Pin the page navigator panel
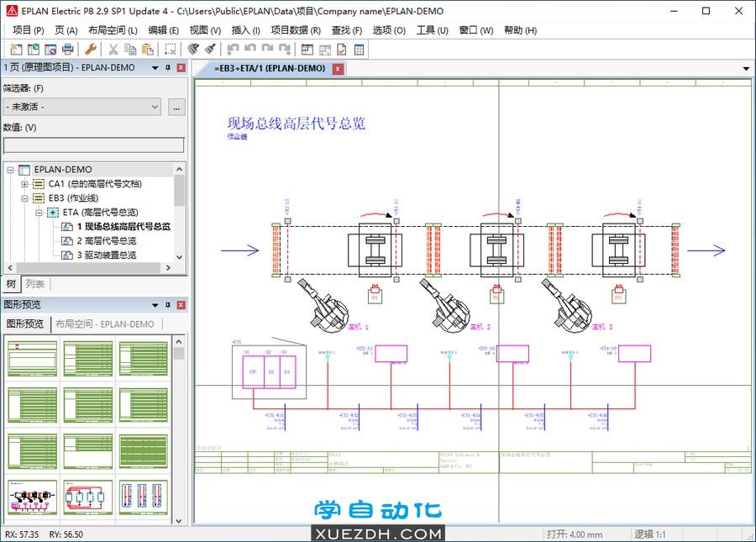756x542 pixels. click(x=168, y=68)
